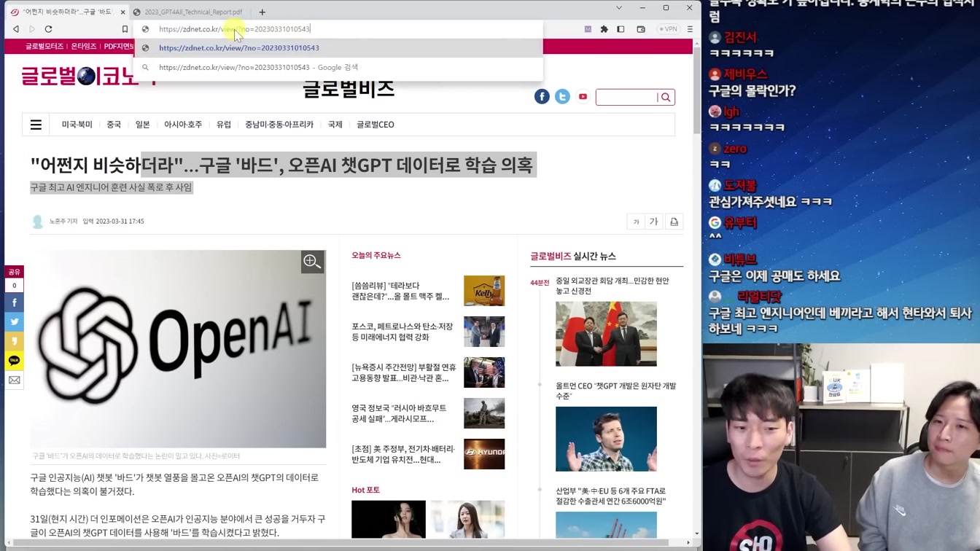This screenshot has height=551, width=980.
Task: Click the small 가 decrease font size button
Action: coord(636,222)
